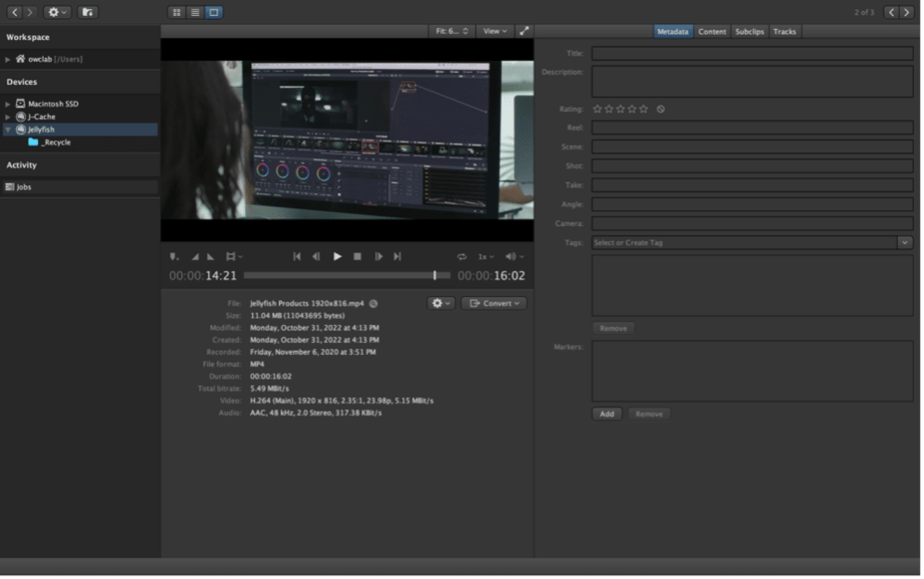Image resolution: width=924 pixels, height=579 pixels.
Task: Jump to the start of the clip
Action: 297,256
